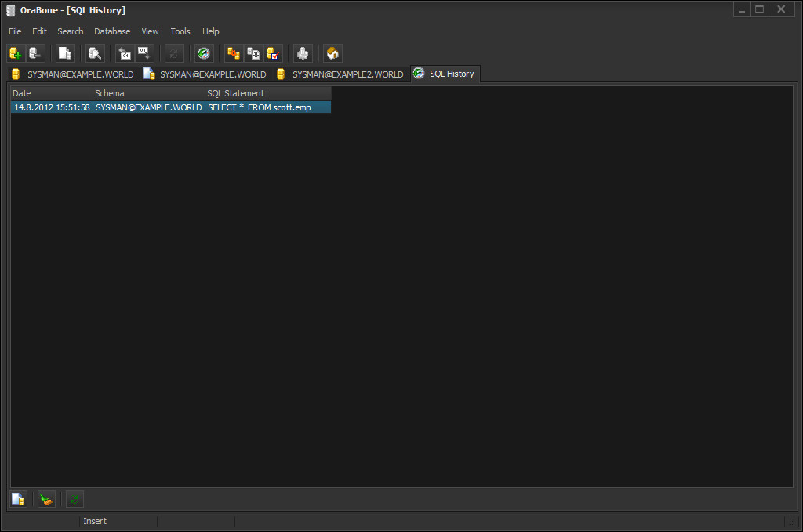
Task: Click the export data toolbar icon
Action: pos(253,53)
